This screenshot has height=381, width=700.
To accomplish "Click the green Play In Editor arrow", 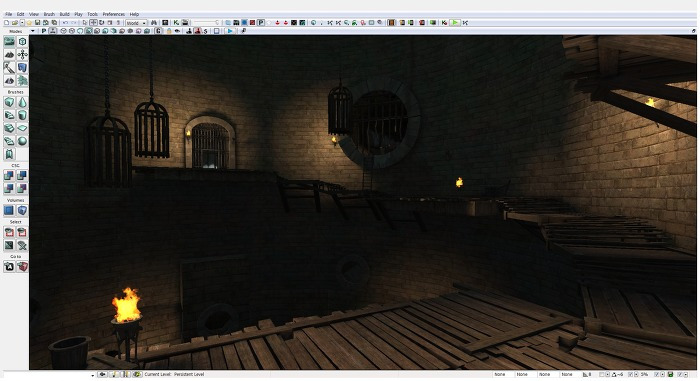I will 454,23.
